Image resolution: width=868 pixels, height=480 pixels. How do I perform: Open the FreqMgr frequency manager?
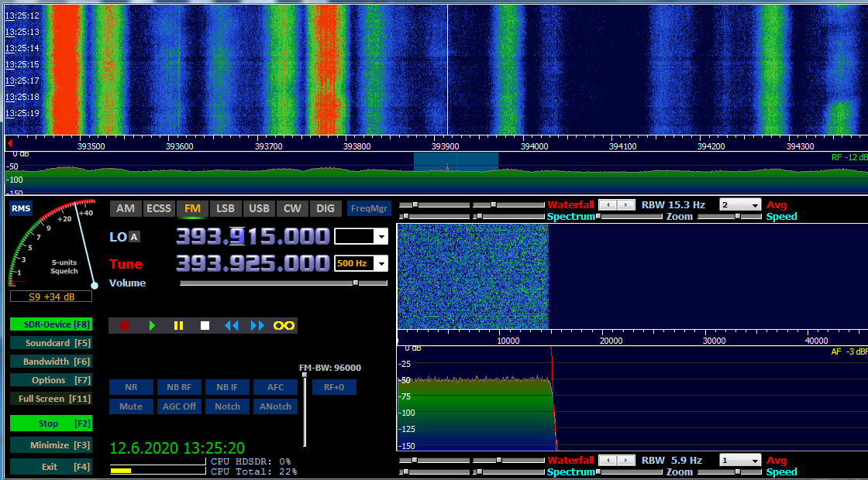click(x=369, y=208)
